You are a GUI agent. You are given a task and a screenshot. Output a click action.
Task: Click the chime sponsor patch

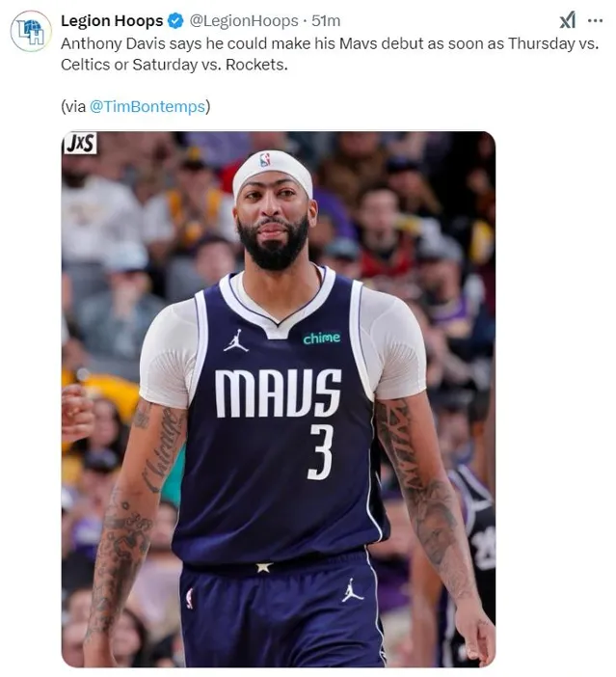pos(322,338)
